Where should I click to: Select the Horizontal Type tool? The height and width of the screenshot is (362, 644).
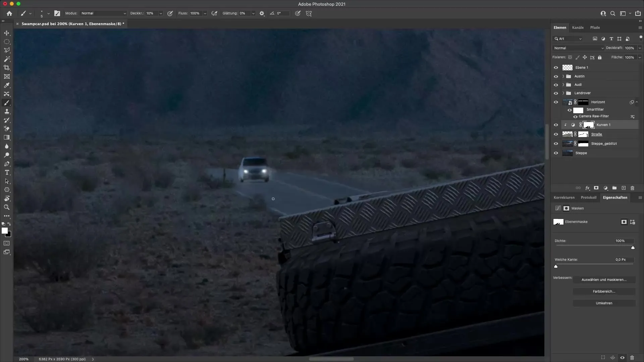7,172
